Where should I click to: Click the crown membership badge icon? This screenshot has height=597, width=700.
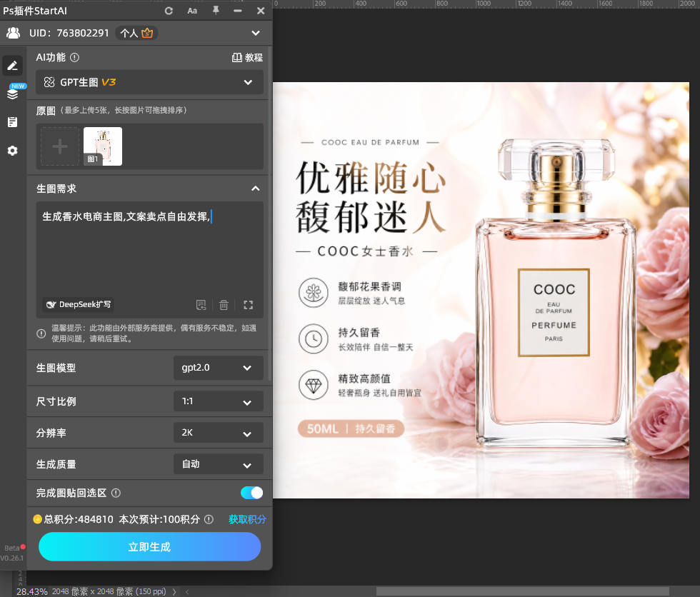[x=147, y=33]
